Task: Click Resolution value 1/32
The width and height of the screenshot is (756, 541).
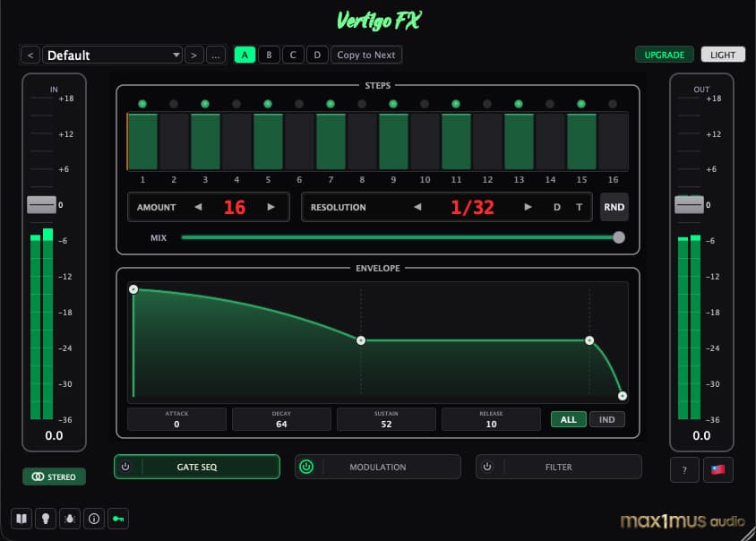Action: coord(472,207)
